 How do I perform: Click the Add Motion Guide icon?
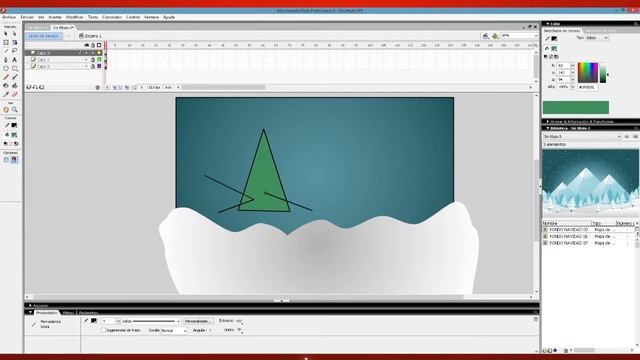click(x=35, y=87)
